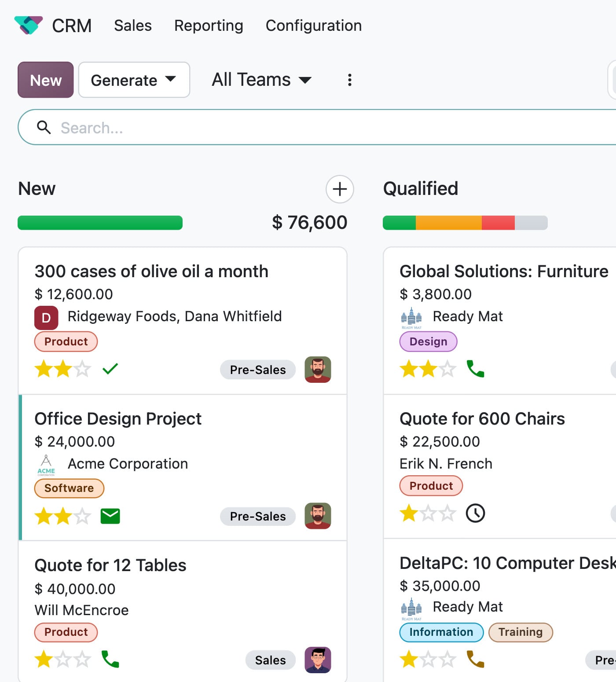The image size is (616, 682).
Task: Click Pre-Sales team badge on olive oil card
Action: 258,370
